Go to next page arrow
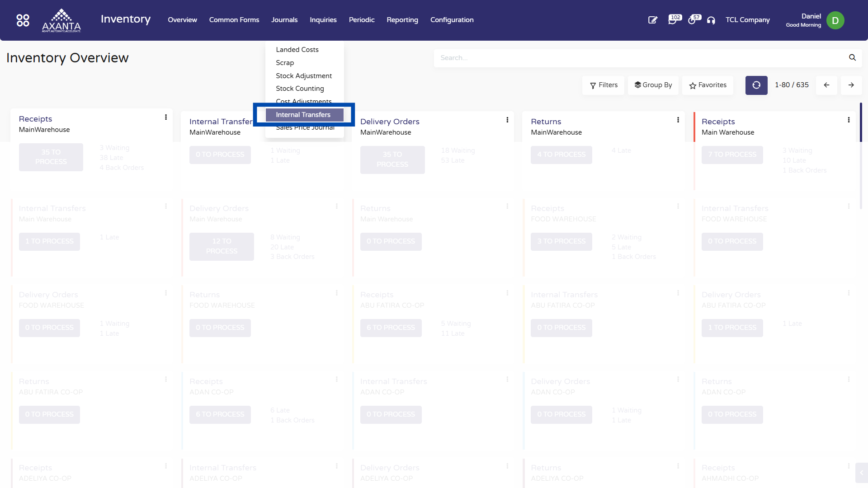Image resolution: width=868 pixels, height=488 pixels. pyautogui.click(x=851, y=85)
